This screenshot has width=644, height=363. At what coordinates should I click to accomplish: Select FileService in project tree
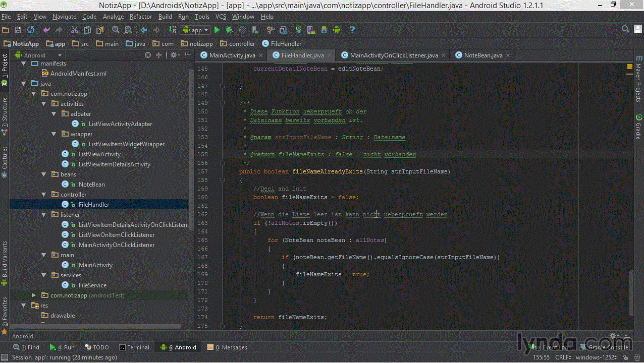(x=92, y=285)
